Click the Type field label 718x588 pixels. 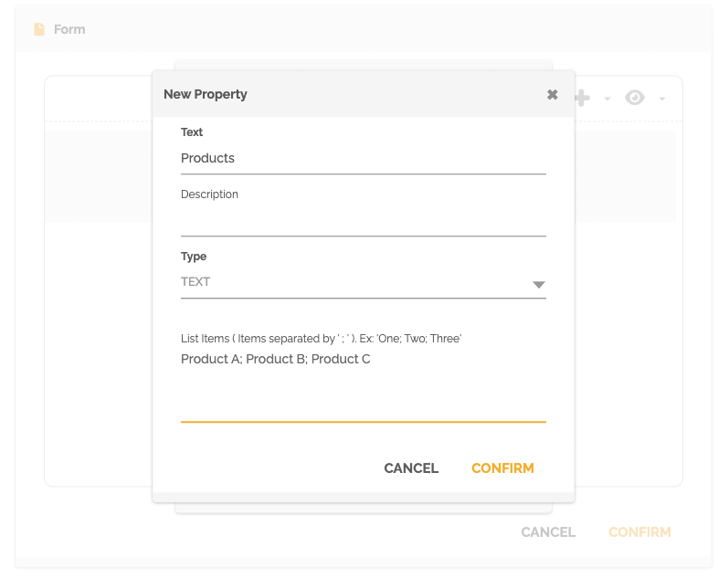point(194,257)
